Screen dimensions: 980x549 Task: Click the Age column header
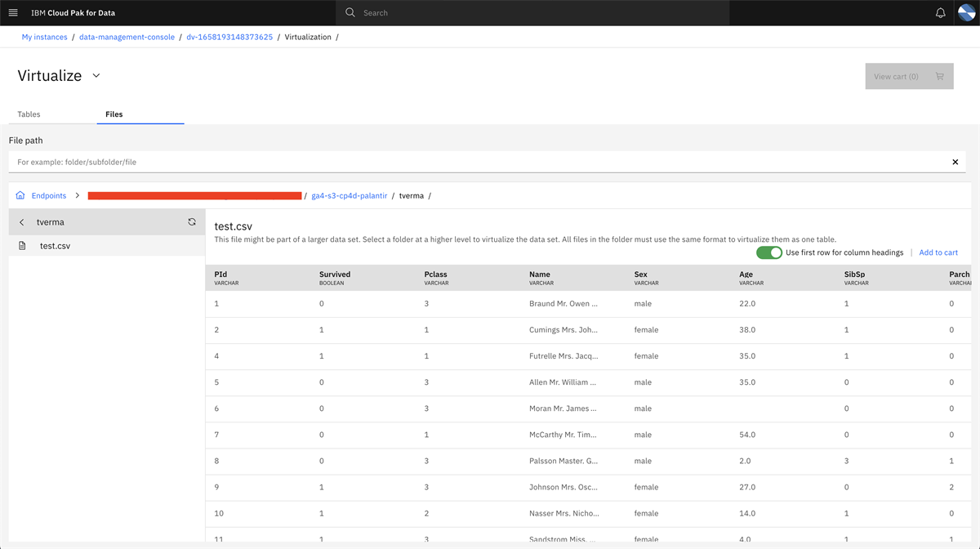746,274
